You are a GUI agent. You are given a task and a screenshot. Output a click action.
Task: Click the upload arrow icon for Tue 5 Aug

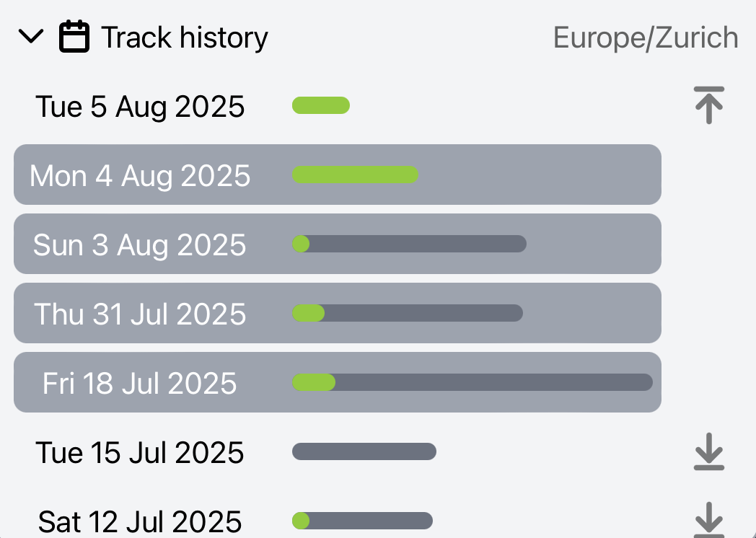pyautogui.click(x=708, y=105)
